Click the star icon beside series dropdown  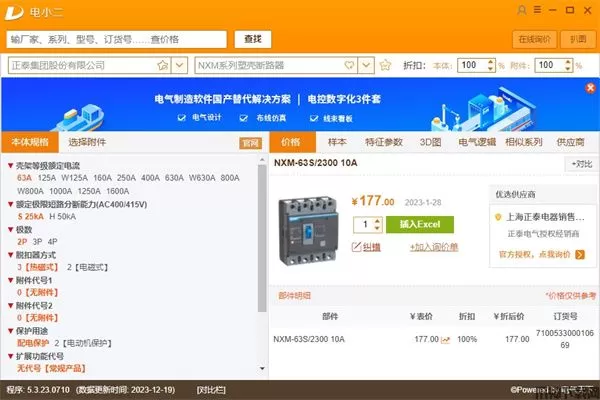click(x=385, y=65)
